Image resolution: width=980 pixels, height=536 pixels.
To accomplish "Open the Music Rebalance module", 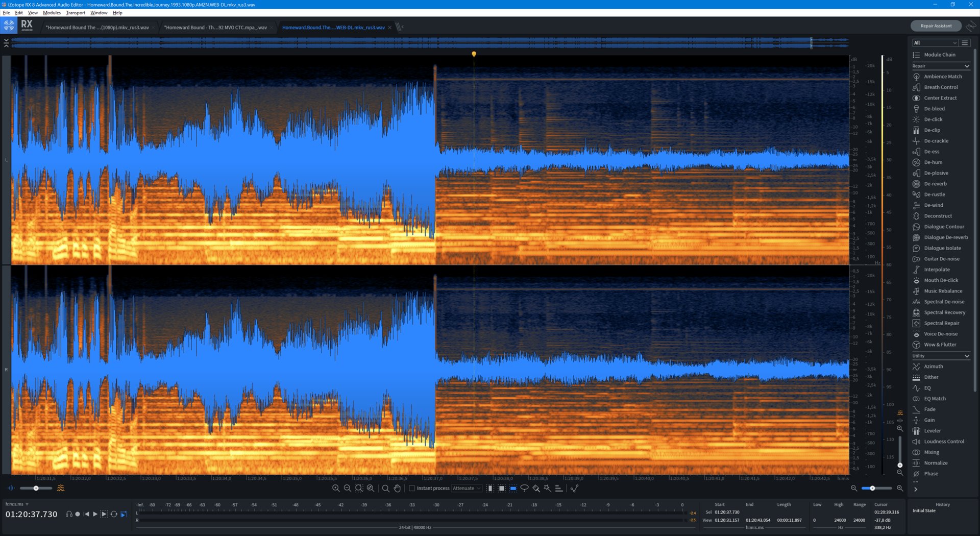I will click(x=943, y=291).
